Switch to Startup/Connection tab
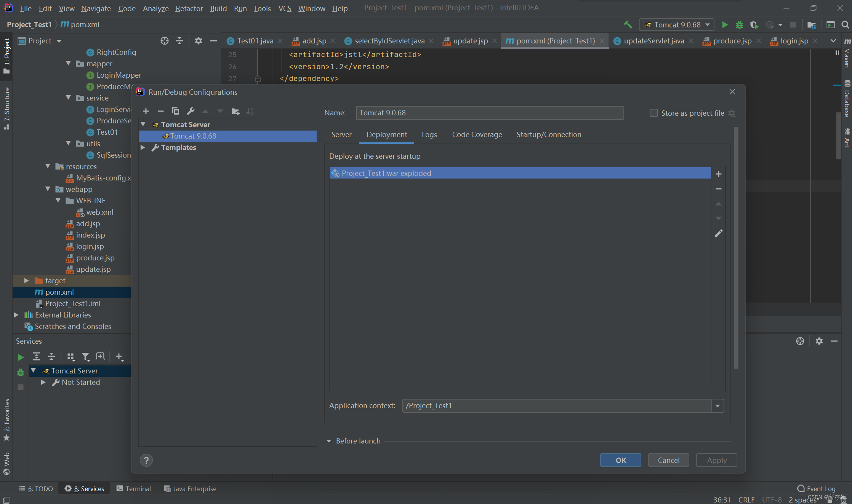The height and width of the screenshot is (504, 852). click(x=549, y=134)
